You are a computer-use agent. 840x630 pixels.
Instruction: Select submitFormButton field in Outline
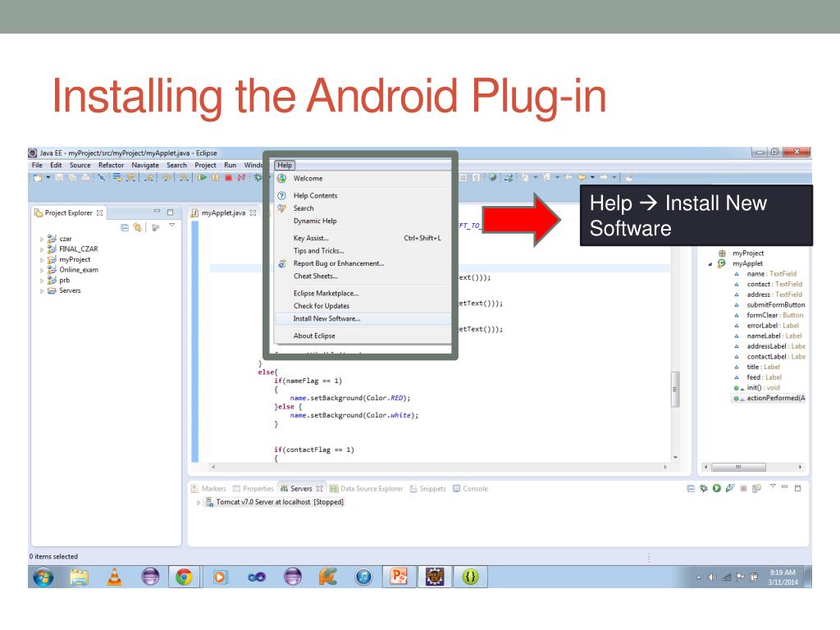click(769, 305)
